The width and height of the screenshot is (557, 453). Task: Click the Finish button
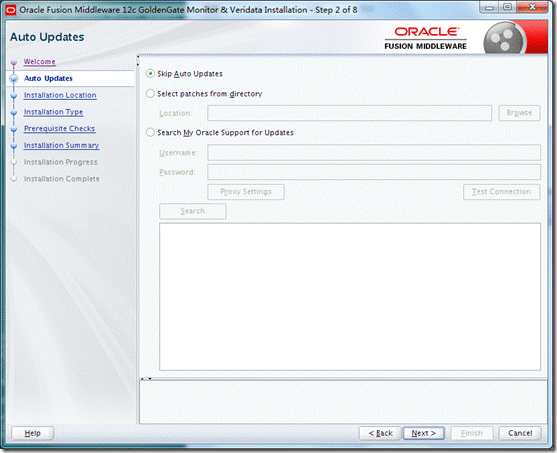tap(472, 433)
